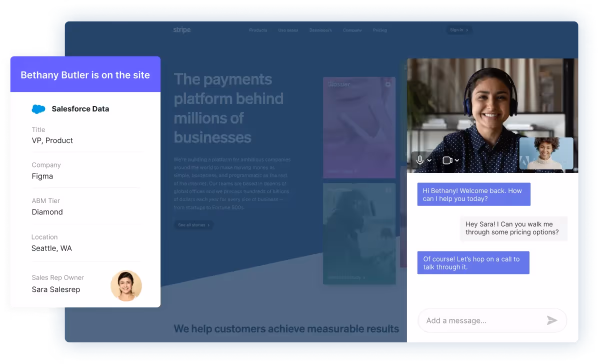Open the Use cases menu
Image resolution: width=600 pixels, height=364 pixels.
click(288, 30)
